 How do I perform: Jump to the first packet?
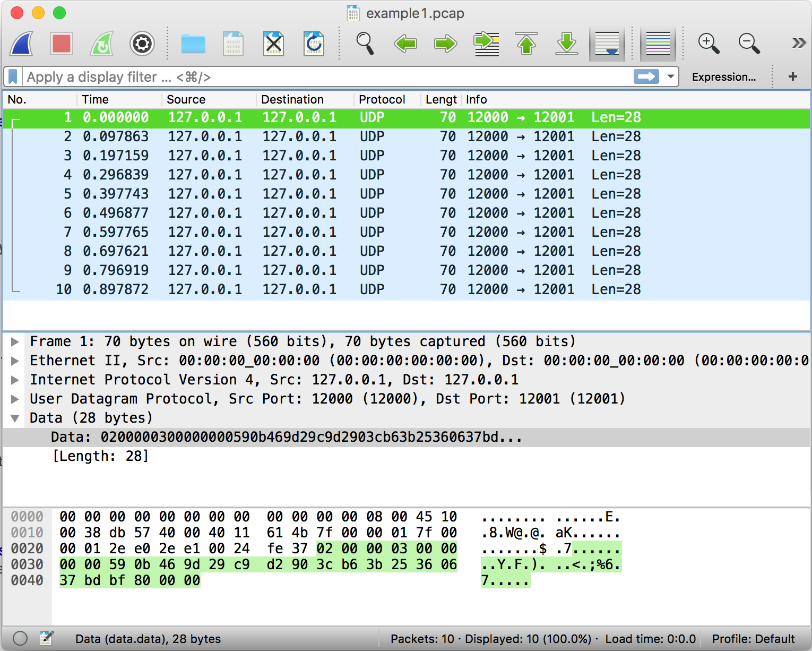pyautogui.click(x=526, y=44)
